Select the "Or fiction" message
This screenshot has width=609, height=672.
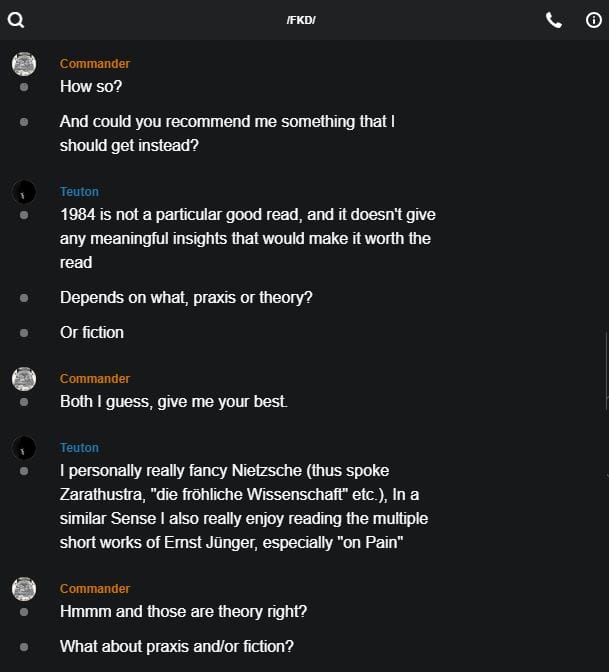pyautogui.click(x=92, y=333)
